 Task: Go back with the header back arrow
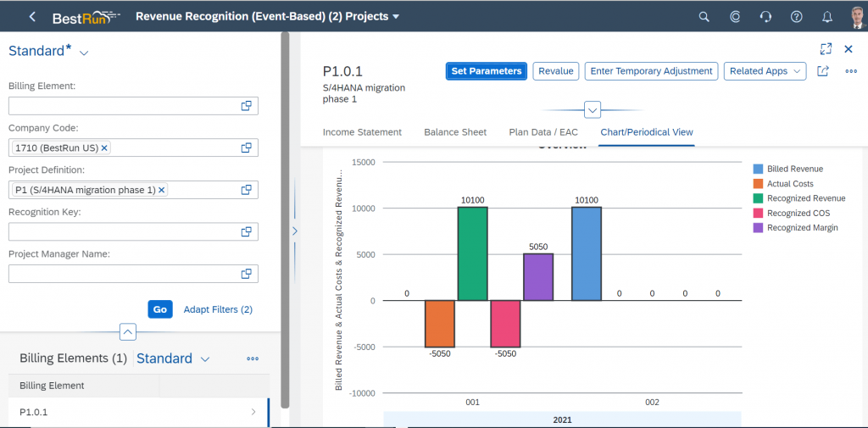32,17
